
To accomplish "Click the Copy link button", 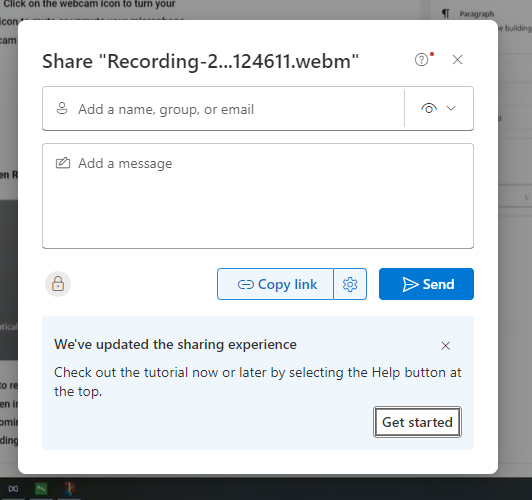I will click(276, 284).
